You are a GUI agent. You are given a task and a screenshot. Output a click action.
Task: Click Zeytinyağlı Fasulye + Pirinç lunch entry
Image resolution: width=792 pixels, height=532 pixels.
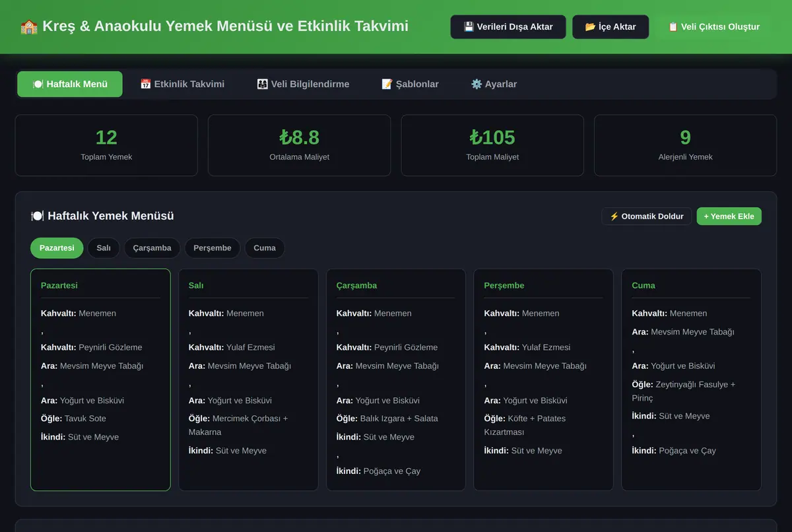click(683, 391)
